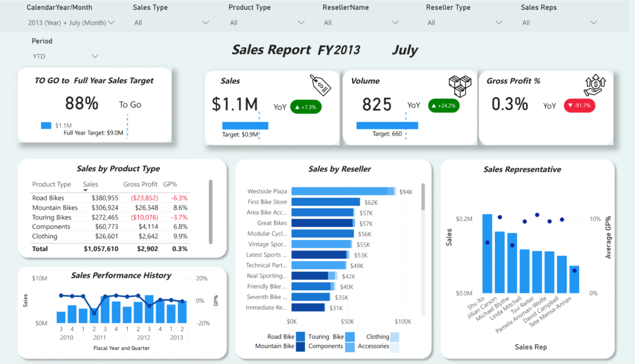Image resolution: width=635 pixels, height=364 pixels.
Task: Click the volume boxes icon
Action: (x=460, y=86)
